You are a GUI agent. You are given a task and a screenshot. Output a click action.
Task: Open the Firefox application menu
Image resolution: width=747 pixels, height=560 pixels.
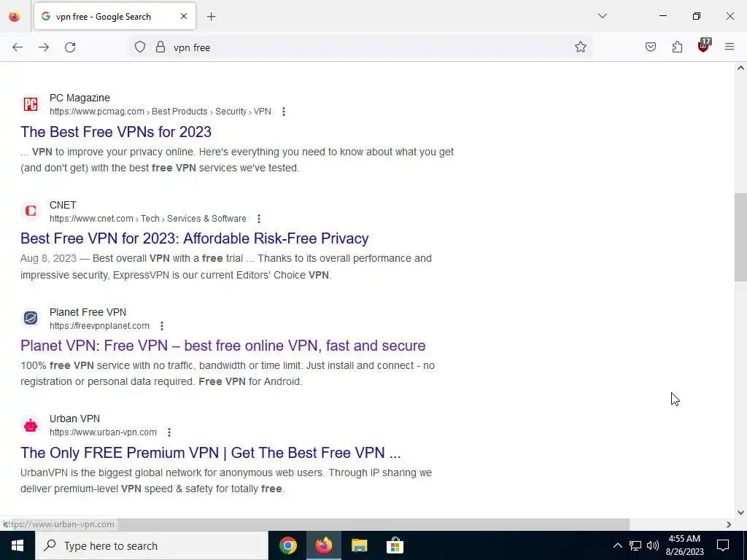click(729, 47)
